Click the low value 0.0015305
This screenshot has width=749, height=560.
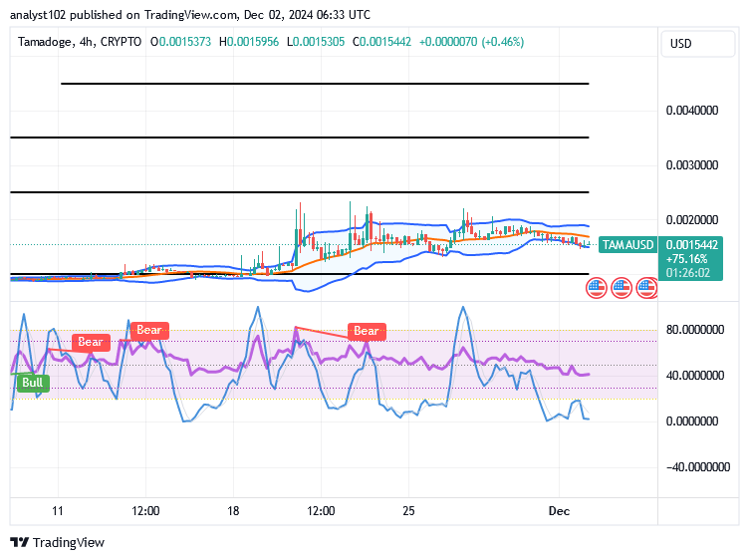319,42
